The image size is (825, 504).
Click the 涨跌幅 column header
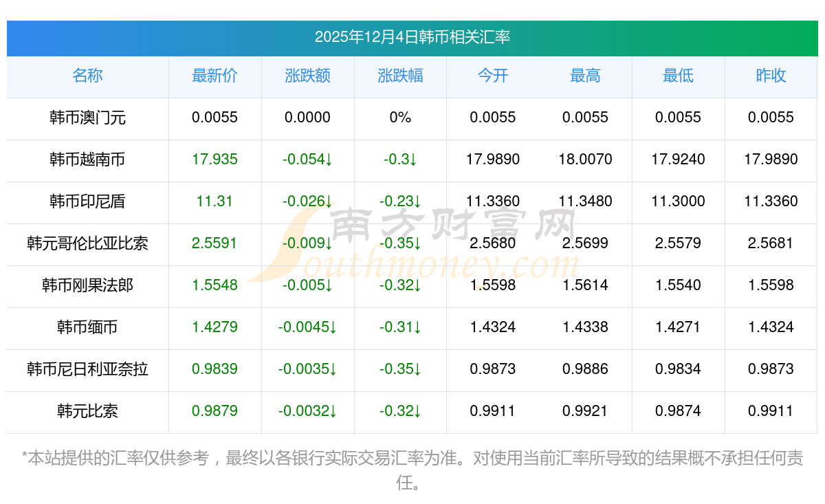click(x=400, y=76)
